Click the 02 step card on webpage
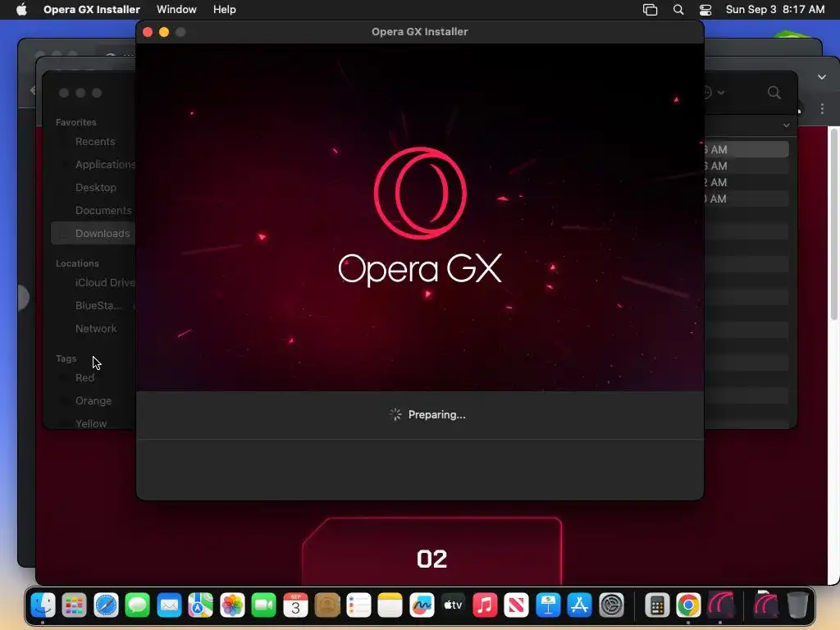 431,552
